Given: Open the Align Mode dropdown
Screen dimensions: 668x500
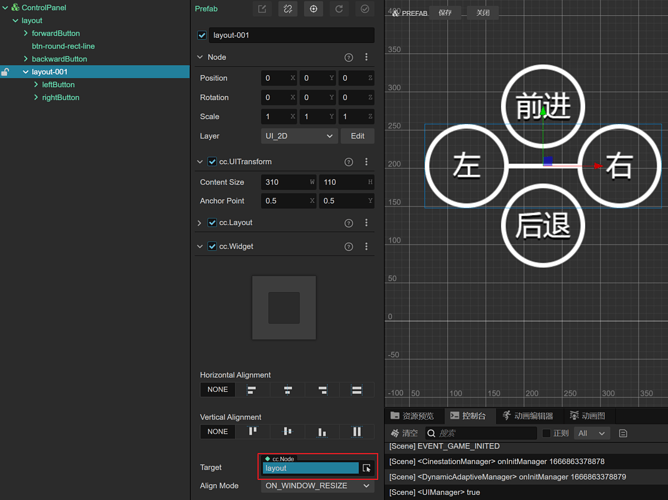Looking at the screenshot, I should 317,486.
